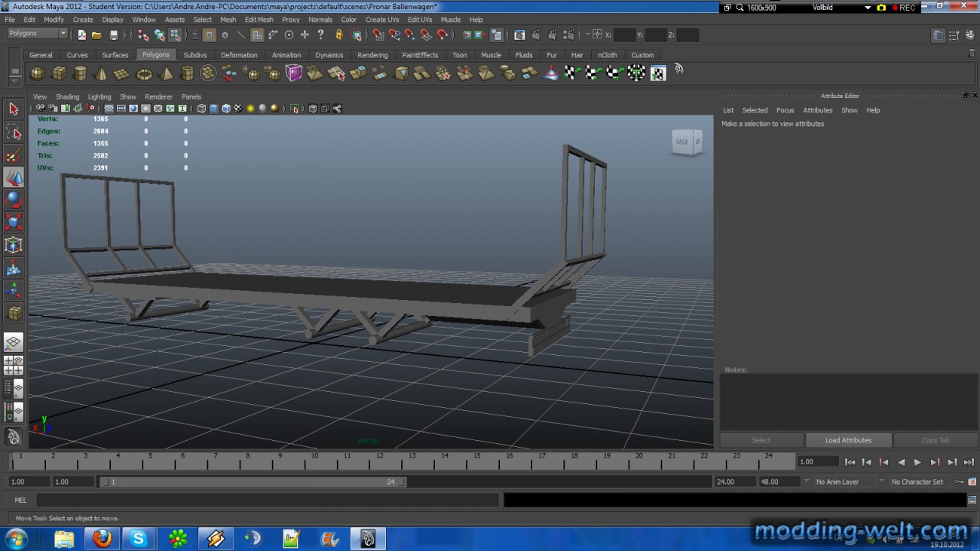The height and width of the screenshot is (551, 980).
Task: Toggle Use All Lights yellow sphere
Action: point(250,109)
